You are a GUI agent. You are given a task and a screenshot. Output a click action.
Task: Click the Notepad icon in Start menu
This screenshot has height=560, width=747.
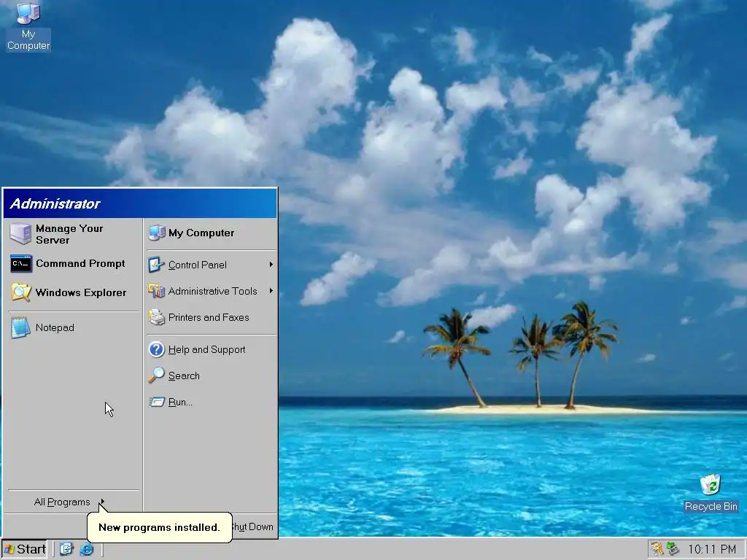click(x=20, y=327)
